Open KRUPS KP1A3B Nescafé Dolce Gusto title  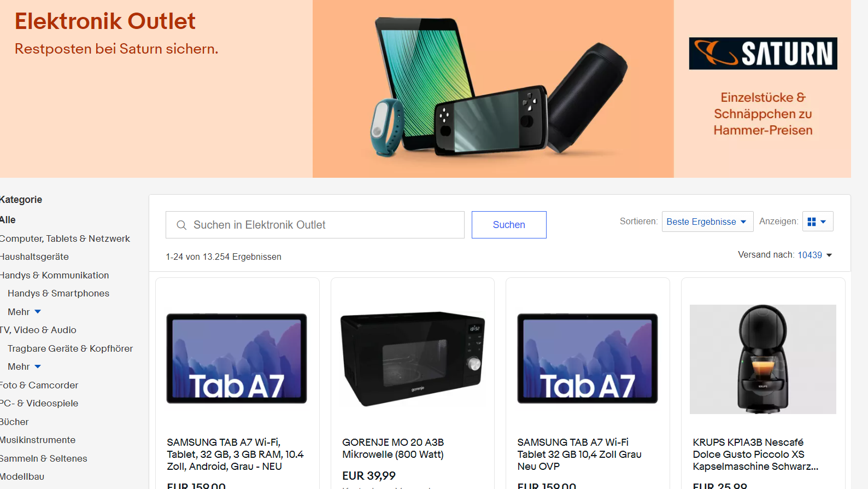[x=755, y=454]
